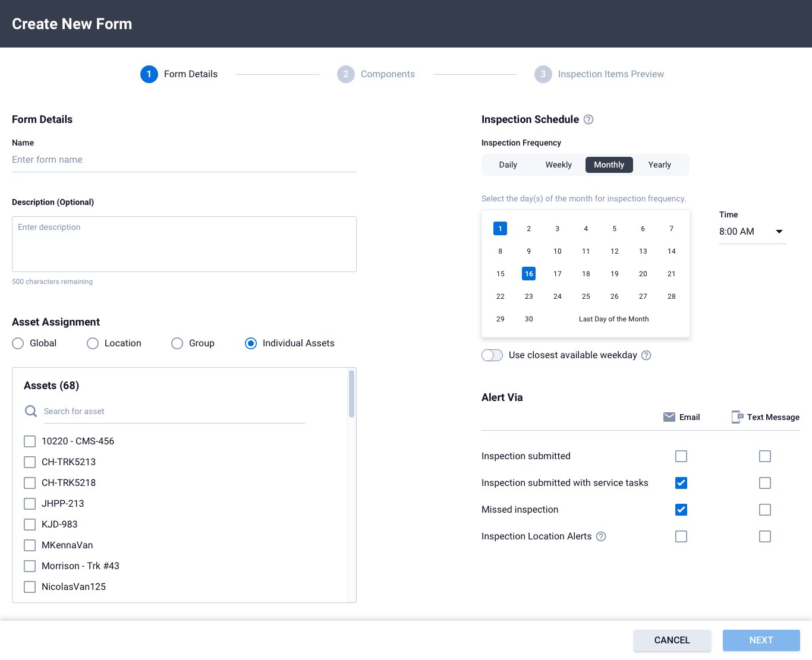Click the help icon beside Inspection Location Alerts

pos(601,536)
